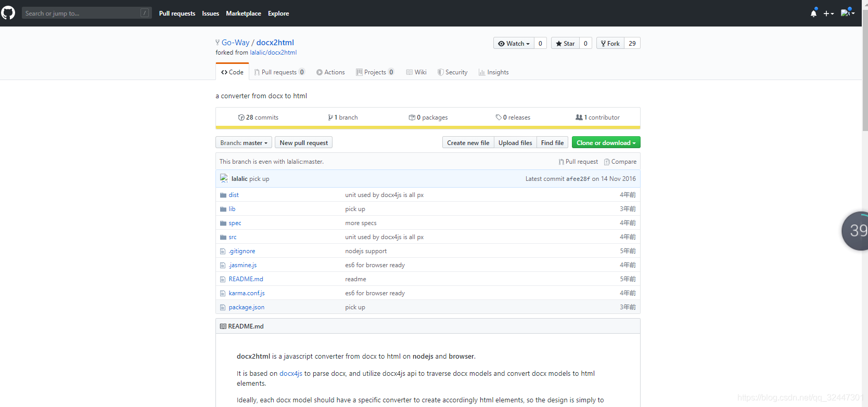Expand the Watch dropdown
Image resolution: width=868 pixels, height=407 pixels.
click(514, 43)
